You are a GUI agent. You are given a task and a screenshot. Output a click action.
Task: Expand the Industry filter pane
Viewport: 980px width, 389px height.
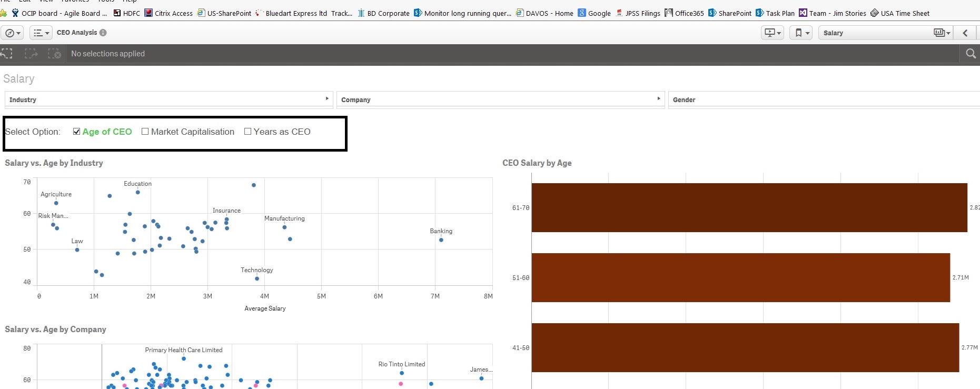pyautogui.click(x=169, y=99)
